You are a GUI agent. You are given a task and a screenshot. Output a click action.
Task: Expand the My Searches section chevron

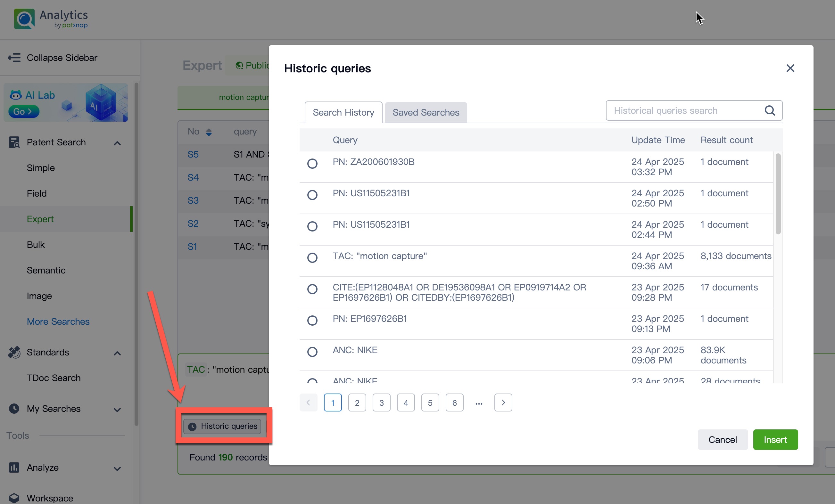tap(117, 410)
